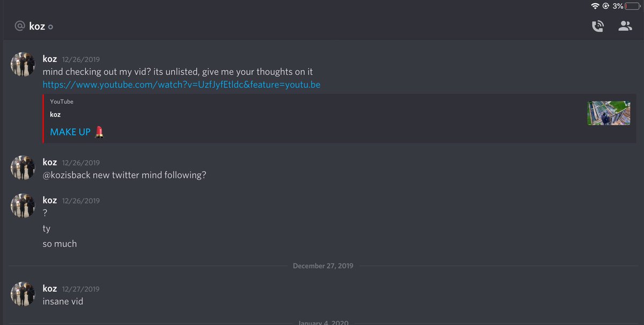This screenshot has width=644, height=325.
Task: Open the member list icon
Action: pyautogui.click(x=625, y=26)
